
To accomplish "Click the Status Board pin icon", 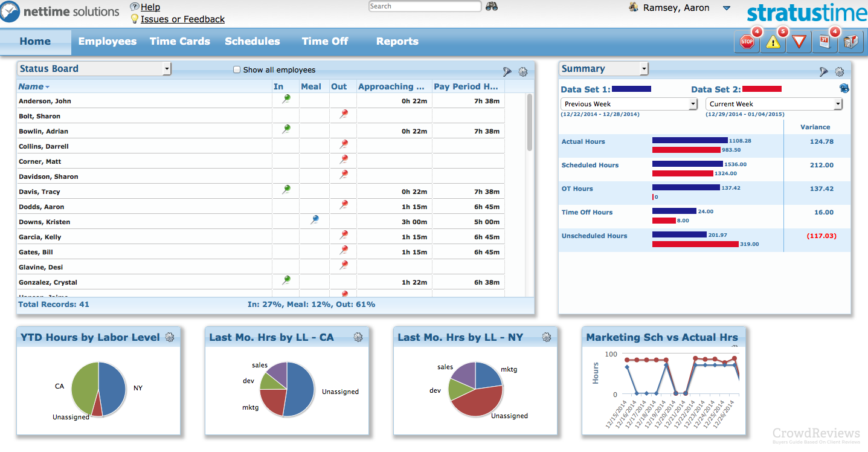I will (507, 72).
